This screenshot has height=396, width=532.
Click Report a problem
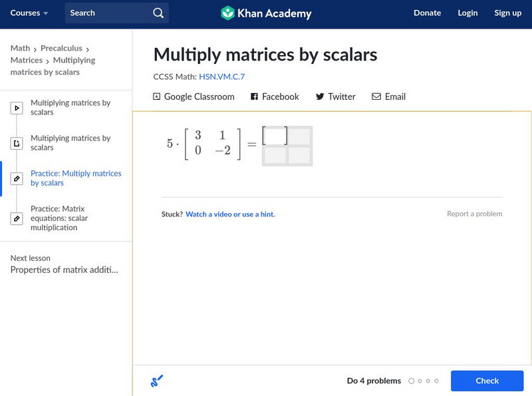point(474,214)
